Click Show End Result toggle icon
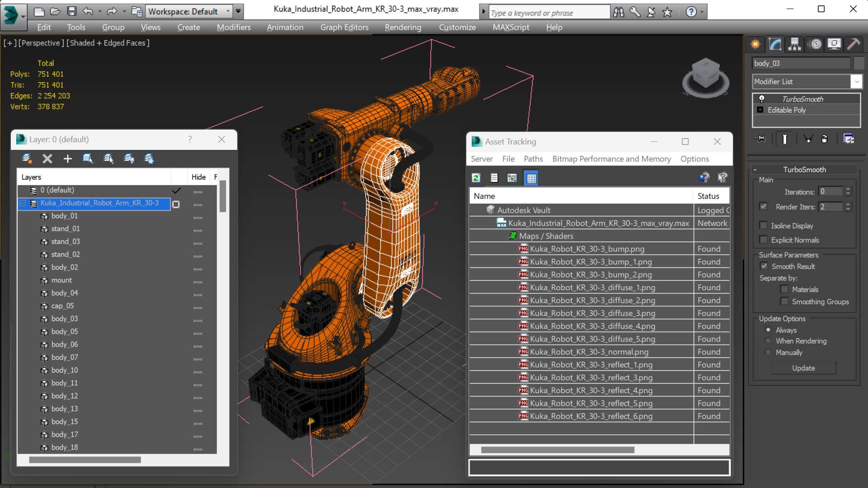Image resolution: width=868 pixels, height=488 pixels. click(784, 139)
